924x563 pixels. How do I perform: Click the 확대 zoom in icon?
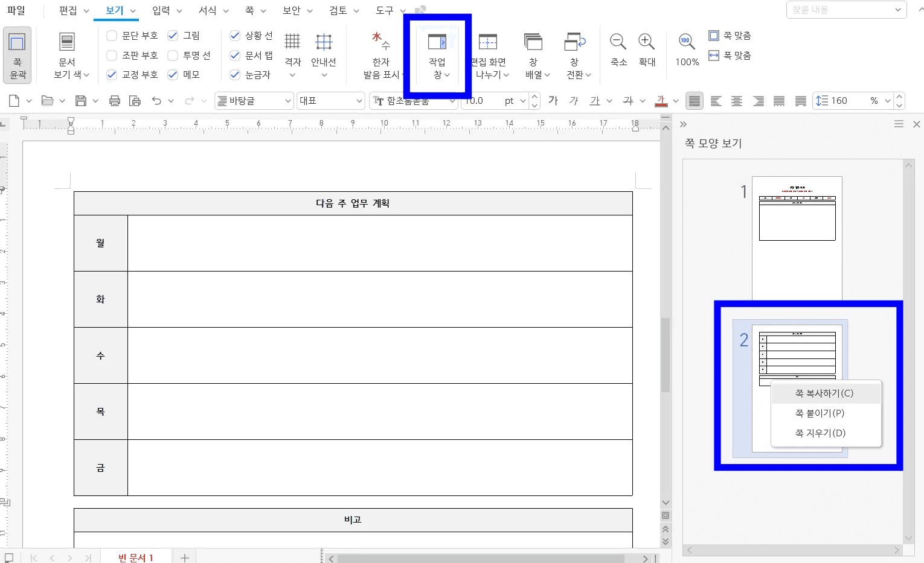(647, 42)
